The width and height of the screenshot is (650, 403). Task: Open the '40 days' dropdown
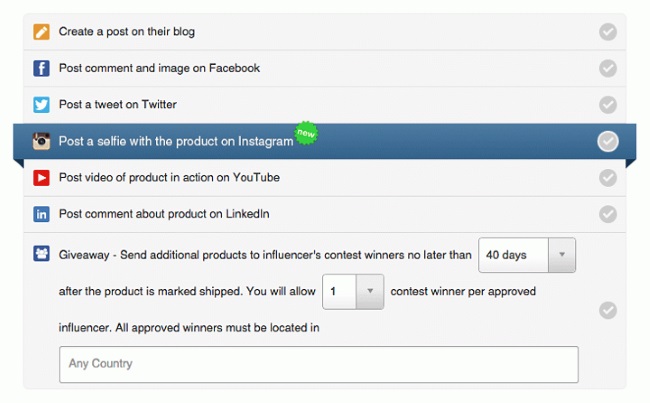tap(527, 255)
